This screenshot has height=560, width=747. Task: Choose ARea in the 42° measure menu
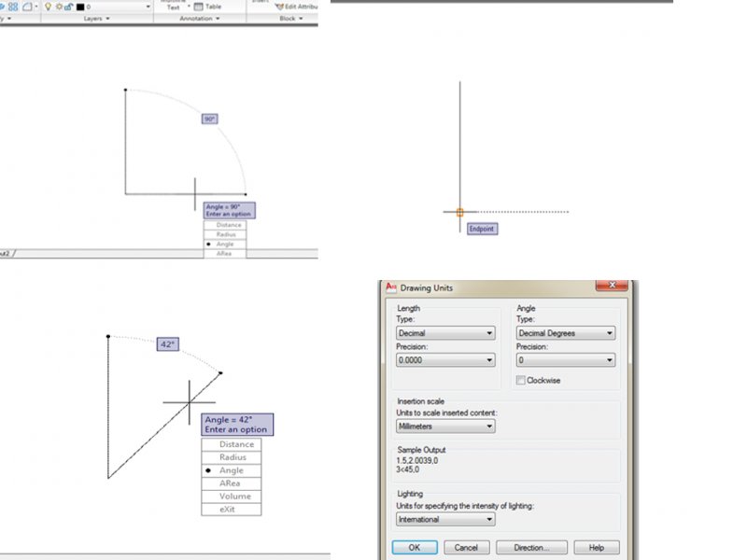[x=231, y=483]
